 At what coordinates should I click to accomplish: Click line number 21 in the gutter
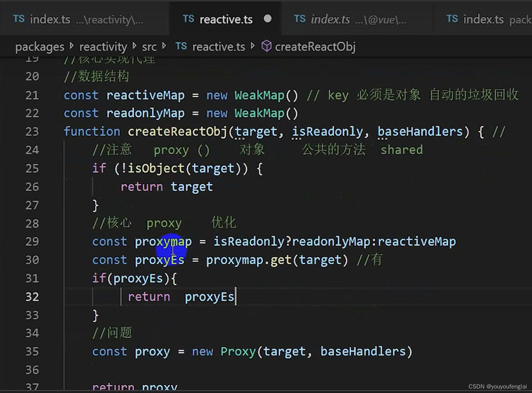[x=32, y=95]
